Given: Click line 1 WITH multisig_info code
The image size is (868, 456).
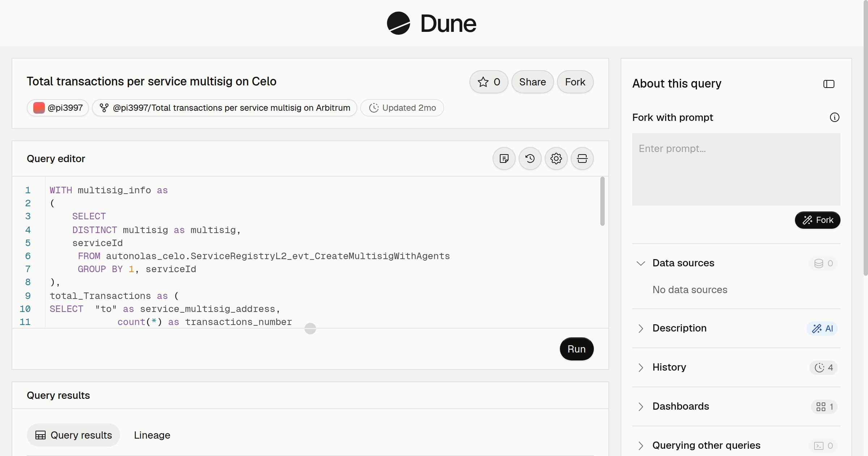Looking at the screenshot, I should [x=109, y=190].
